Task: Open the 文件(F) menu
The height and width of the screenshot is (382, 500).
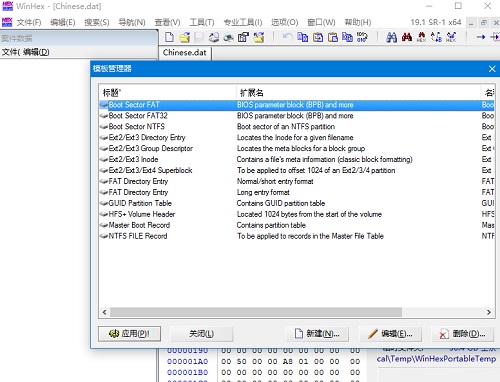Action: pyautogui.click(x=29, y=22)
